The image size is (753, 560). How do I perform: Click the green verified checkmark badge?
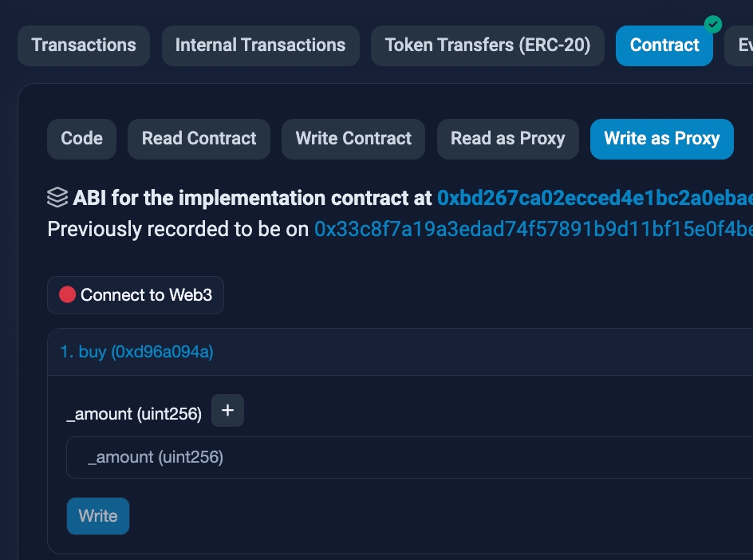click(x=713, y=25)
